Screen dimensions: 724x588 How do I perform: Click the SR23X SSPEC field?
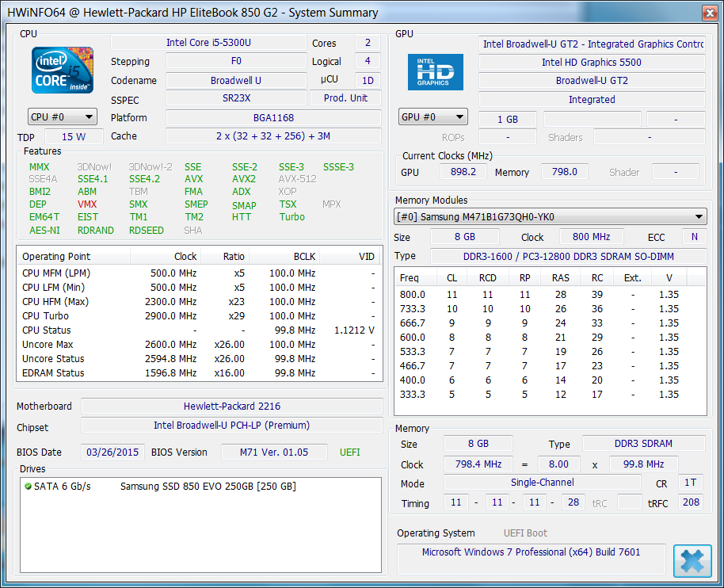pos(236,98)
